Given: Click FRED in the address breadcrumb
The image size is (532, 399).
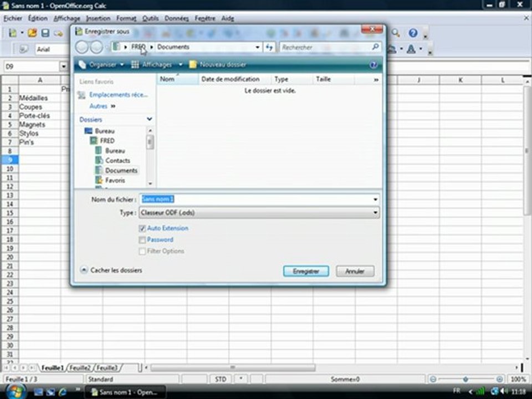Looking at the screenshot, I should [x=138, y=47].
